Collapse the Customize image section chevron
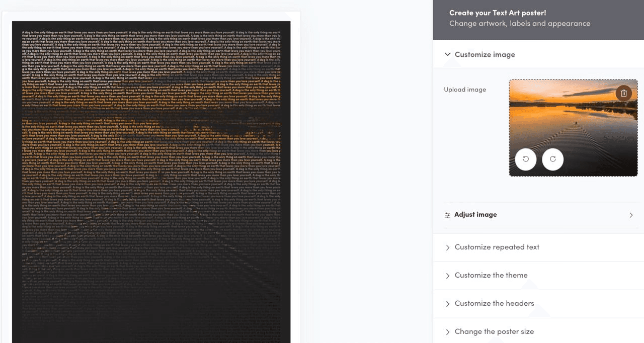The height and width of the screenshot is (343, 644). (x=447, y=54)
